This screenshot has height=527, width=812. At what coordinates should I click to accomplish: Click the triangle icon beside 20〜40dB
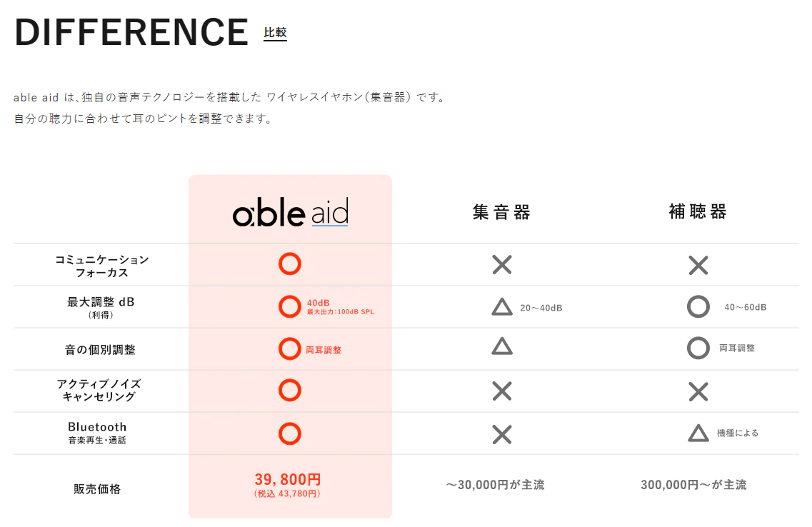pos(502,307)
